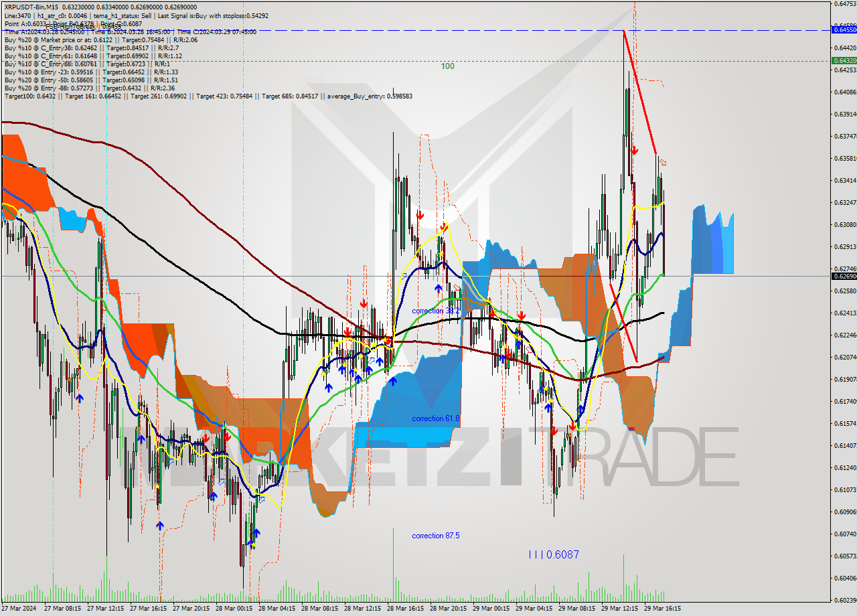The width and height of the screenshot is (857, 616).
Task: Click the '29 Mar 16:15' time label
Action: 662,609
